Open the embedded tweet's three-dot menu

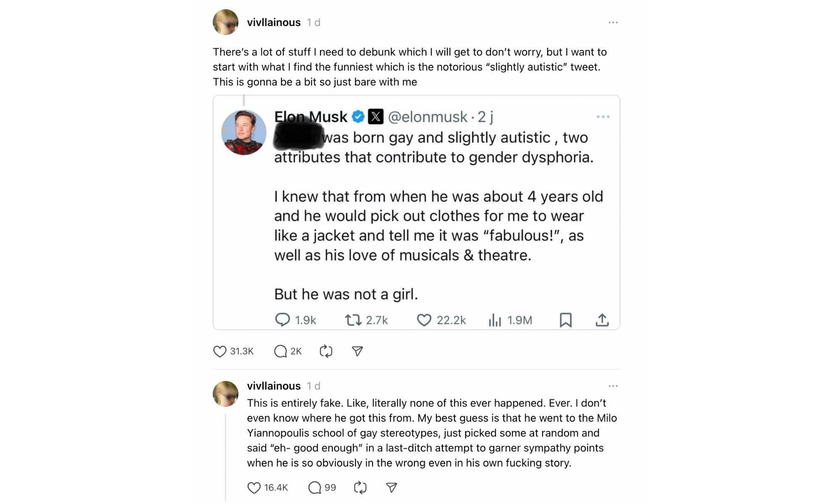603,117
